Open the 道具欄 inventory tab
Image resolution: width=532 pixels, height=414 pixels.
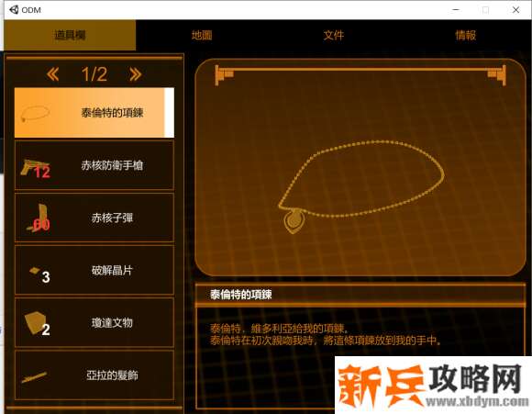(x=70, y=35)
